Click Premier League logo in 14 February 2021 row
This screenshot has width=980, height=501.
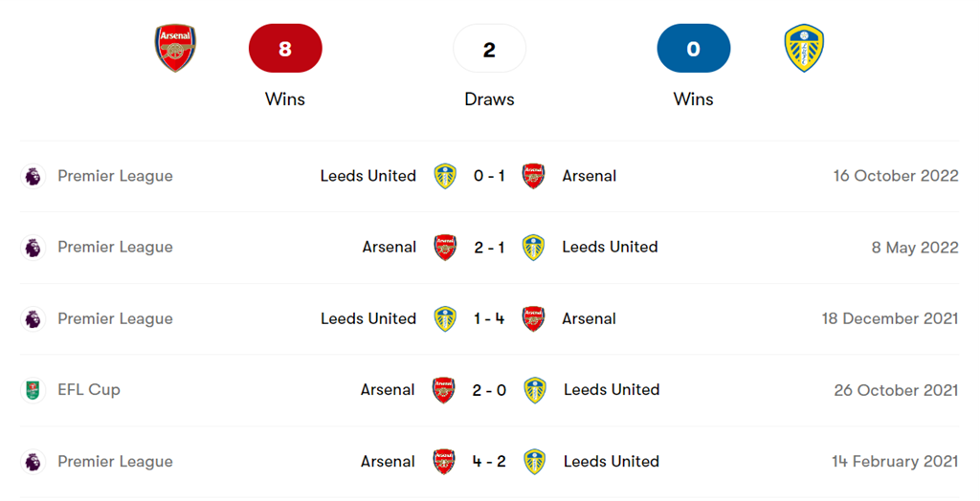33,462
